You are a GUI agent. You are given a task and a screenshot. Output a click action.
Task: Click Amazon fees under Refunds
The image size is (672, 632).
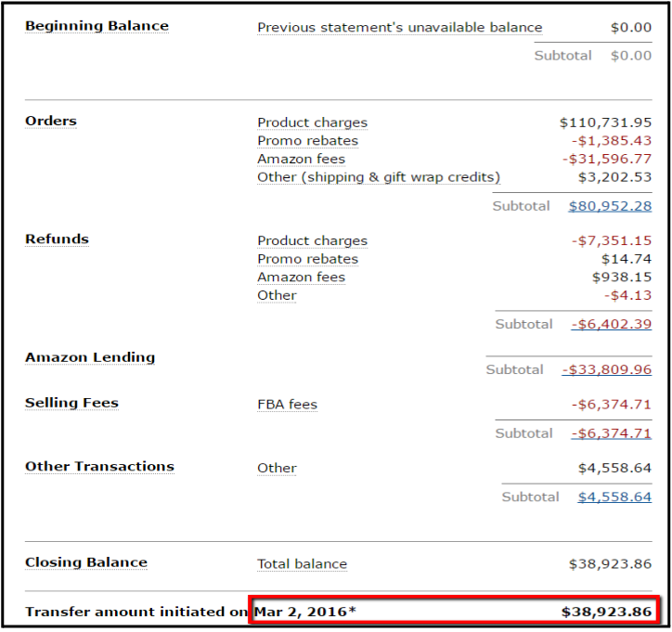pyautogui.click(x=301, y=277)
